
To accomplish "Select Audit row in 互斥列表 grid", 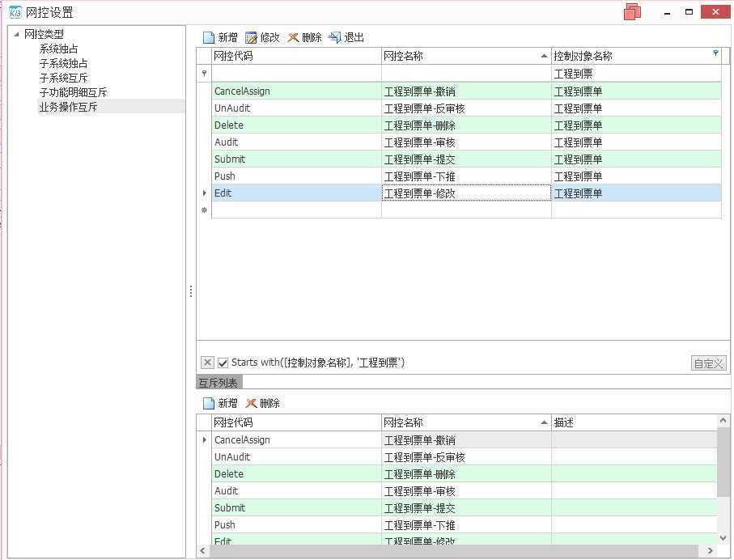I will tap(465, 490).
